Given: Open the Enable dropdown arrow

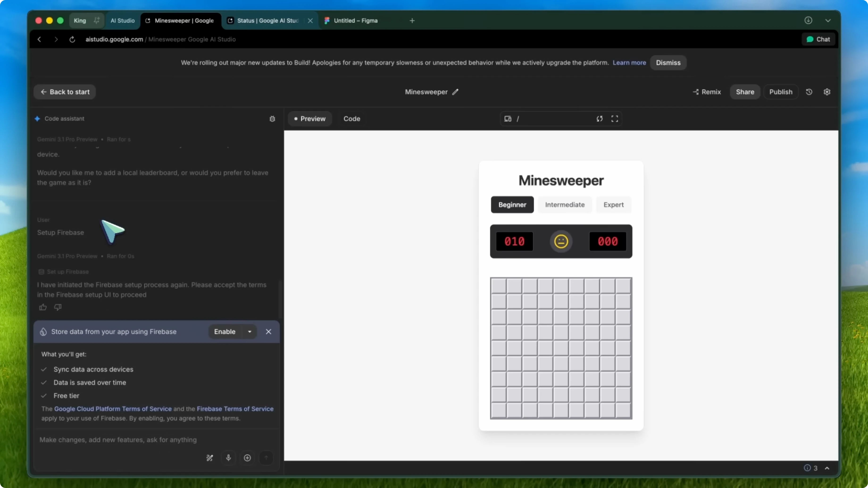Looking at the screenshot, I should point(250,331).
